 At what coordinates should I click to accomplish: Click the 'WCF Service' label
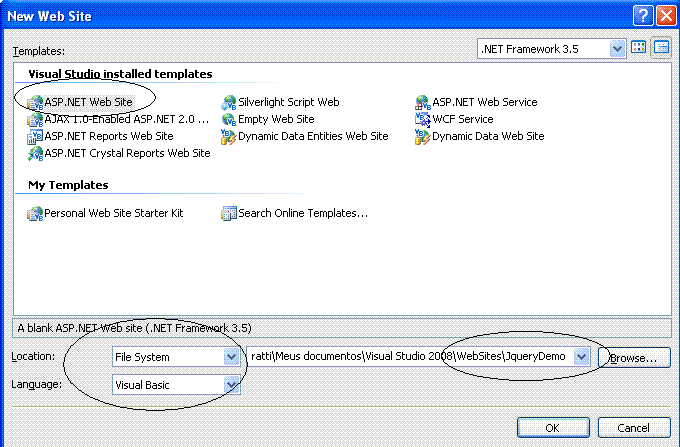[x=463, y=119]
